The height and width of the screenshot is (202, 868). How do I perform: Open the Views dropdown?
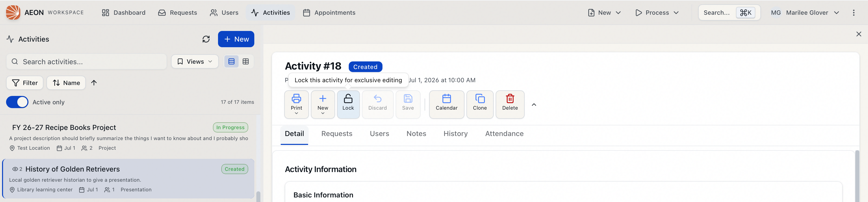(x=195, y=62)
